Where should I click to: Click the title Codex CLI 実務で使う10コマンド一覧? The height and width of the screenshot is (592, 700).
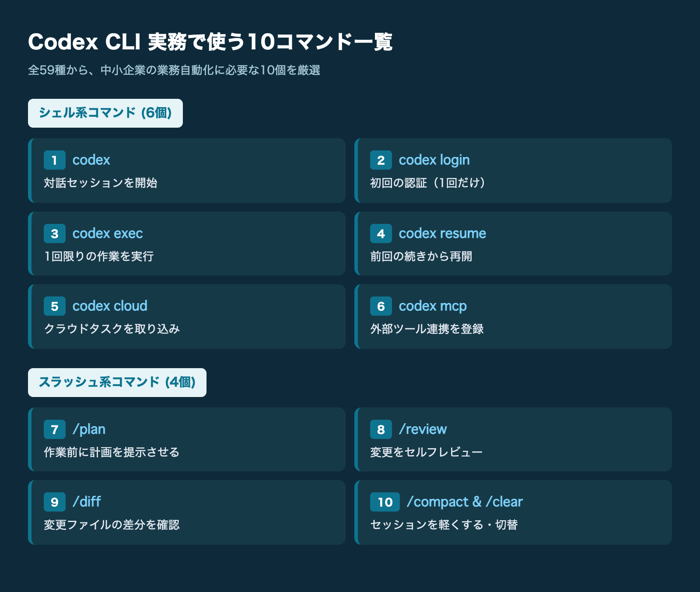(210, 42)
